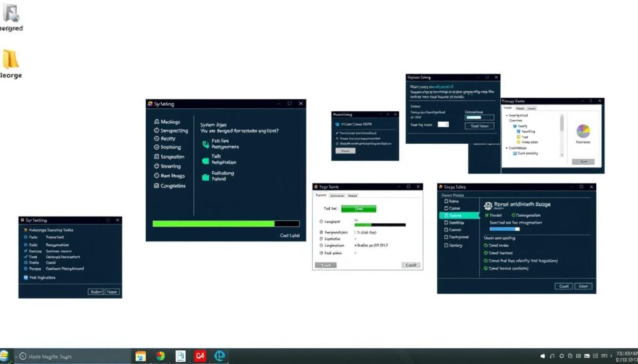This screenshot has height=364, width=638.
Task: Switch to third tab in white tree window
Action: 531,108
